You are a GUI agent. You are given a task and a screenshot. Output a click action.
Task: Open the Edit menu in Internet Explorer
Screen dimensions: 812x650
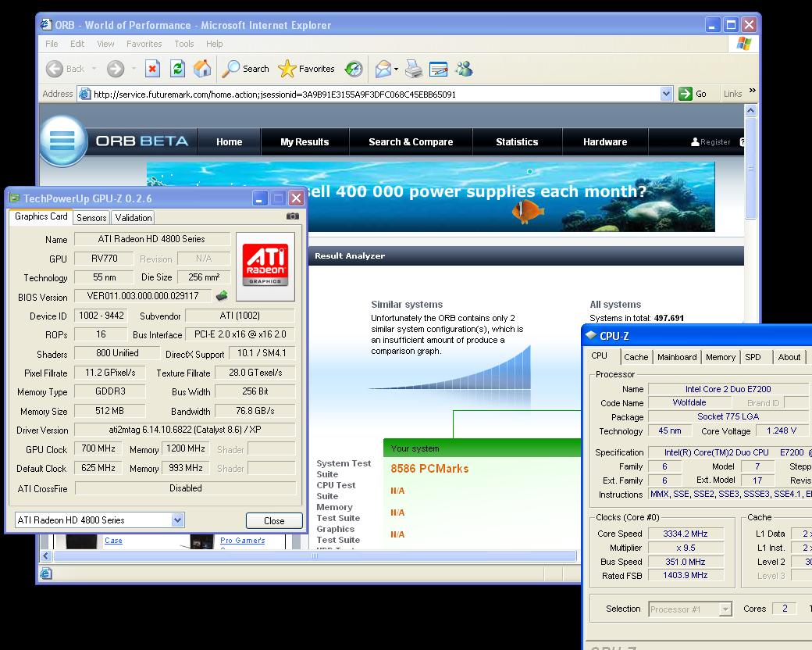click(x=77, y=44)
